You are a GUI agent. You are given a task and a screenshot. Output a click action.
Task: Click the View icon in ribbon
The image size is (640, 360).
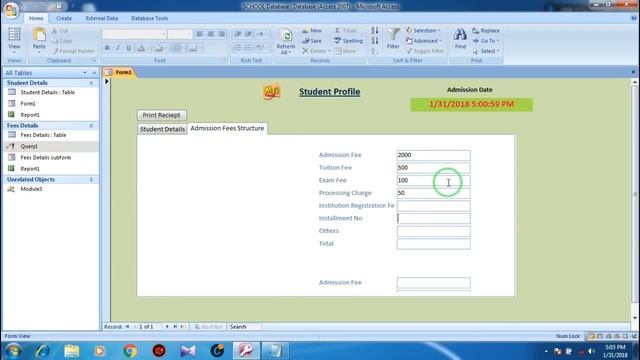click(x=14, y=40)
